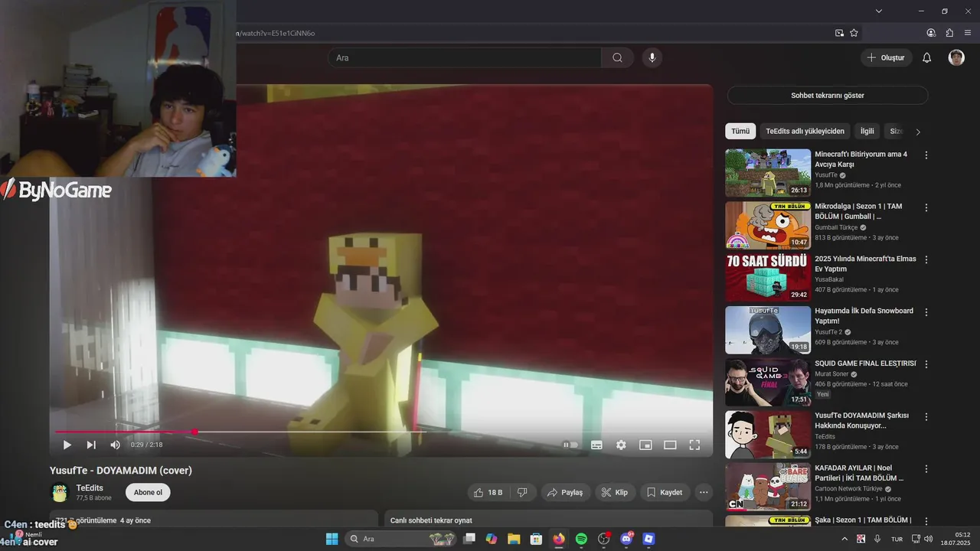Image resolution: width=980 pixels, height=551 pixels.
Task: Save the video with Kaydet
Action: 665,493
